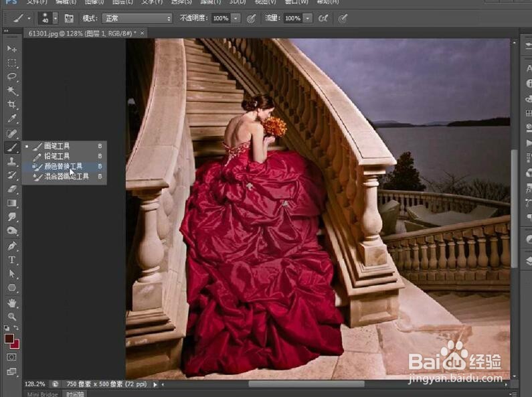Select the Ellipse shape tool
Viewport: 532px width, 397px height.
[11, 288]
